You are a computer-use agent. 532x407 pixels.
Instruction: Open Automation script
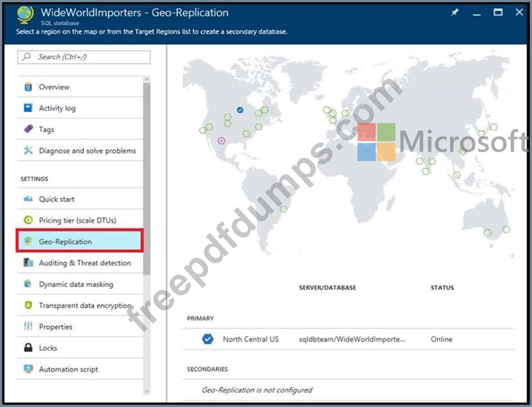pos(80,369)
